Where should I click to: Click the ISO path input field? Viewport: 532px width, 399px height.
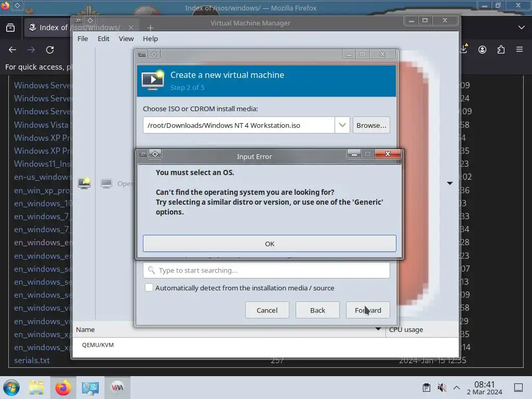(239, 125)
